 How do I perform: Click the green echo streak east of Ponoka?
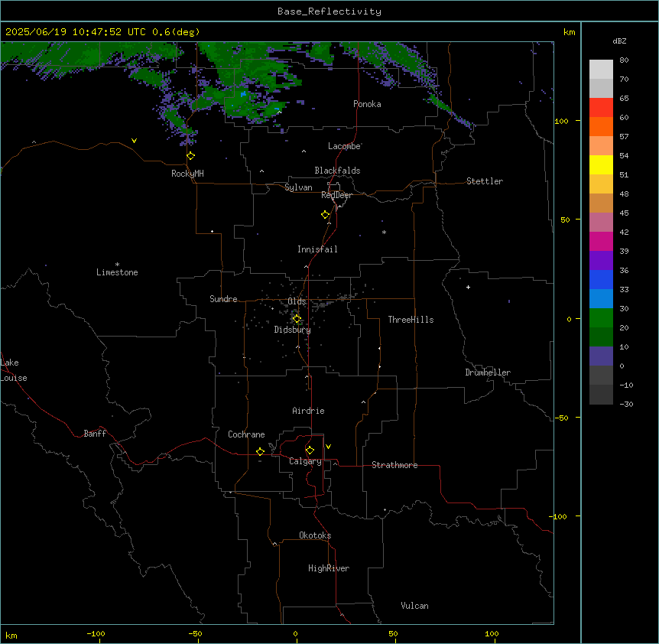click(x=440, y=102)
